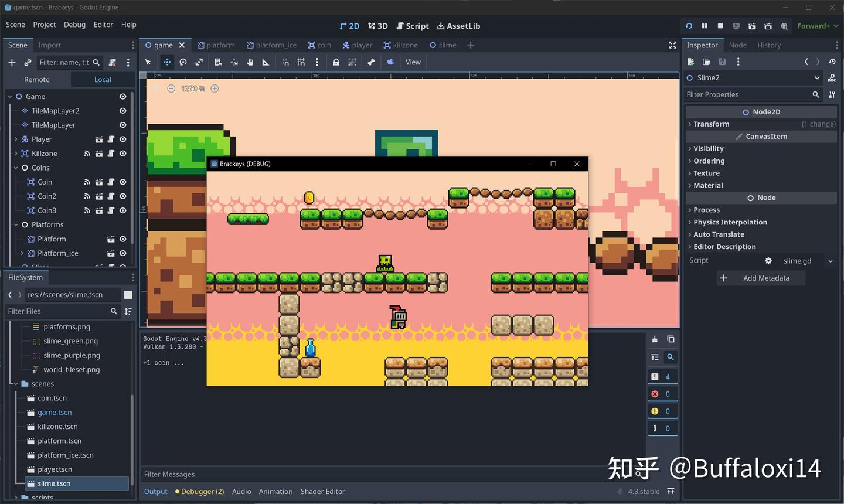The image size is (844, 504).
Task: Expand the Killzone node
Action: (x=16, y=153)
